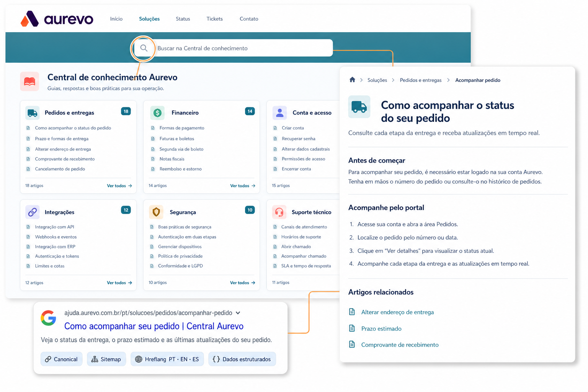
Task: Click the 12 badge on Integrações card
Action: 126,210
